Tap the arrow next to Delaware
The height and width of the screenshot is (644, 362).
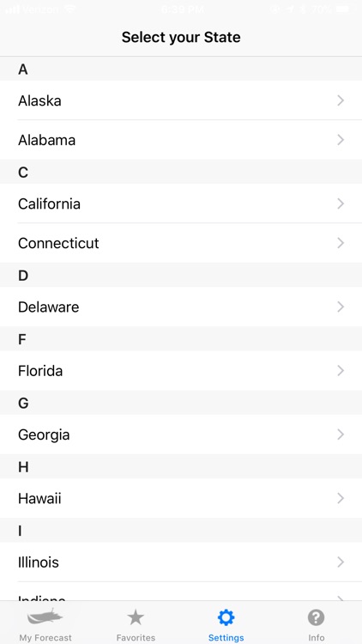click(x=341, y=307)
